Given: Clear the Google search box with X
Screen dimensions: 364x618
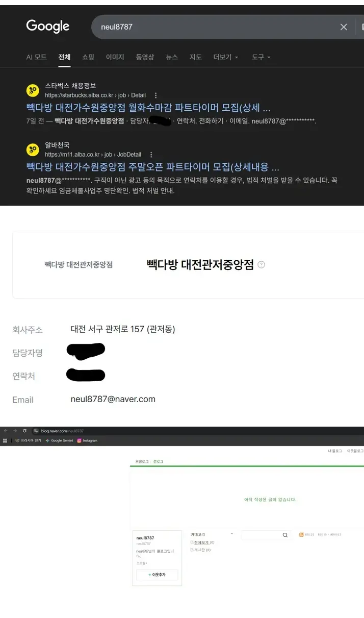Looking at the screenshot, I should click(344, 27).
